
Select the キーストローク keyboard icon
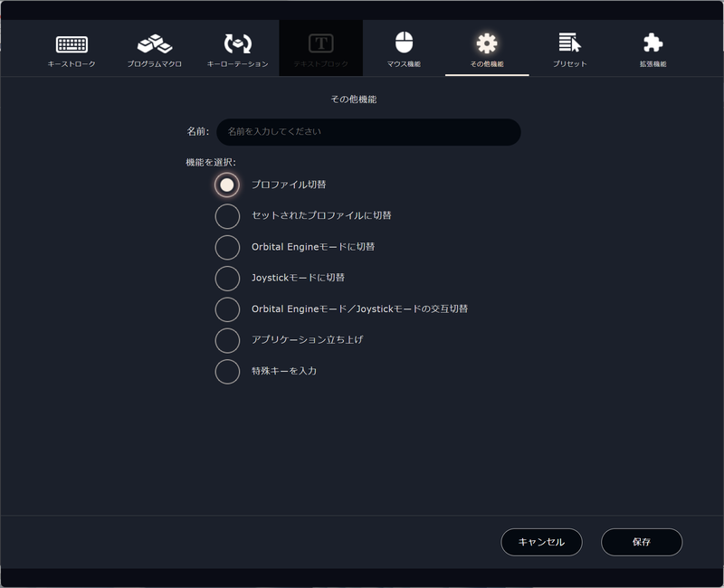[x=71, y=42]
